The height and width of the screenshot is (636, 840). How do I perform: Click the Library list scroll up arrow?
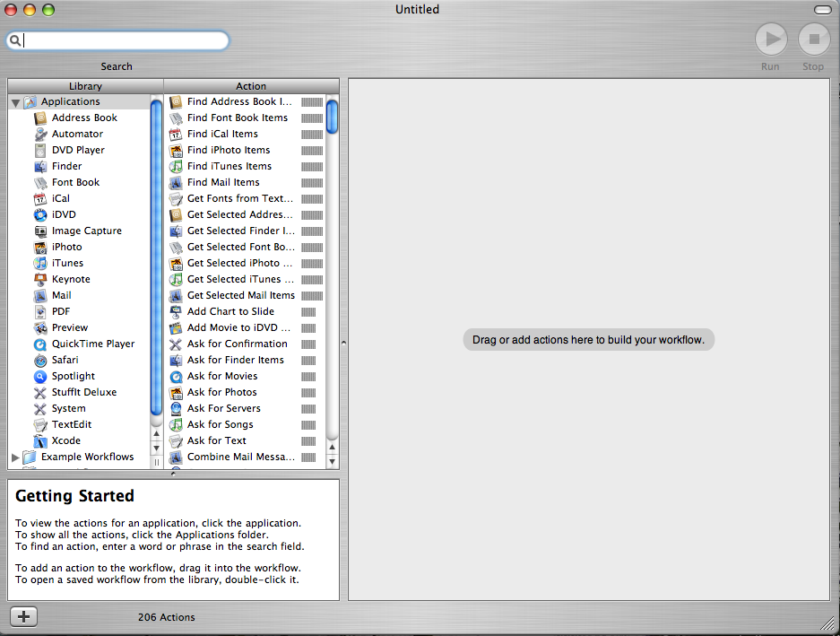tap(156, 434)
